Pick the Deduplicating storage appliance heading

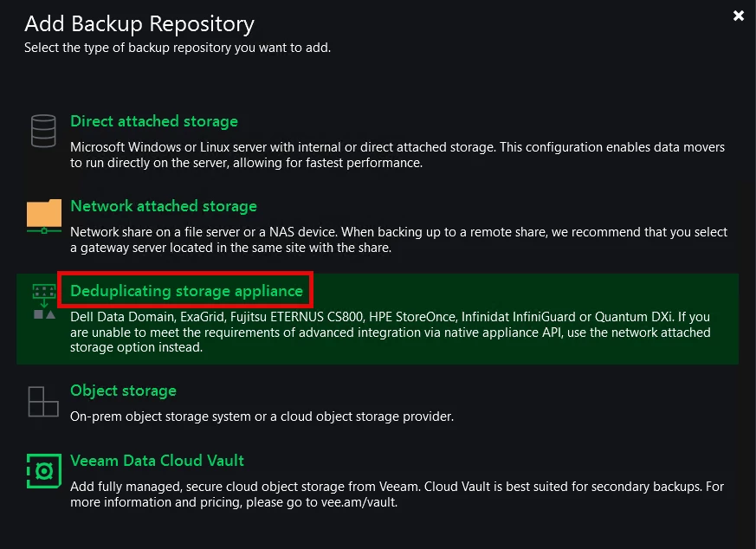pos(186,291)
